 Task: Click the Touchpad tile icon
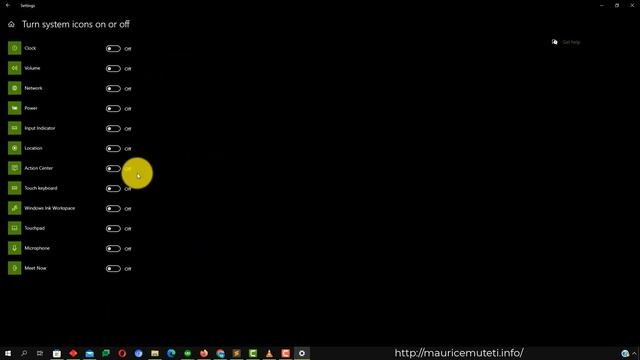(14, 228)
